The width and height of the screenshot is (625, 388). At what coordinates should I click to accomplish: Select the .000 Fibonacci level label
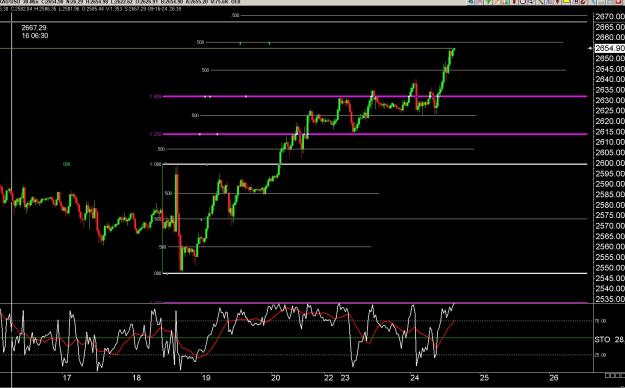(x=157, y=274)
